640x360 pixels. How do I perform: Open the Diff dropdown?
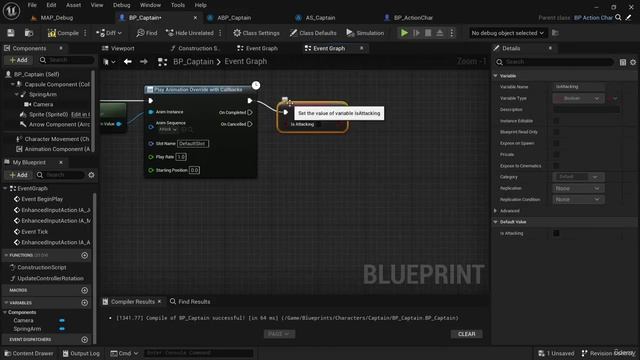click(x=109, y=33)
